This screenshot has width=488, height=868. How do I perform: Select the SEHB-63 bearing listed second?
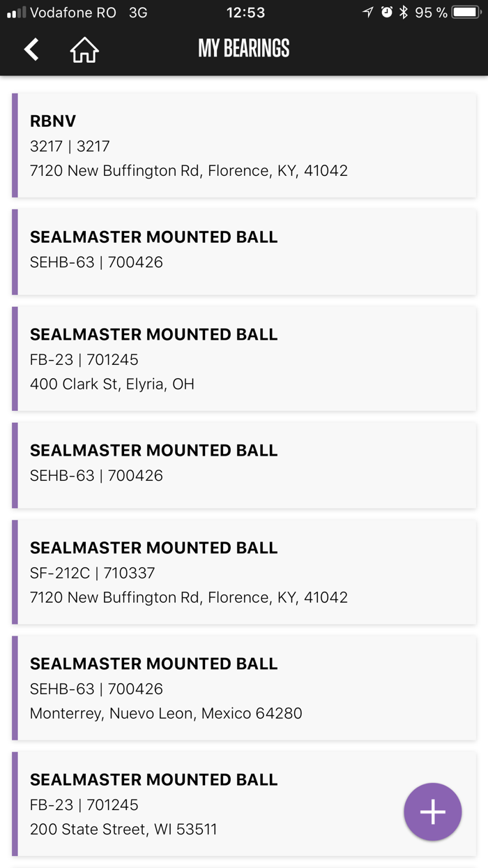244,251
